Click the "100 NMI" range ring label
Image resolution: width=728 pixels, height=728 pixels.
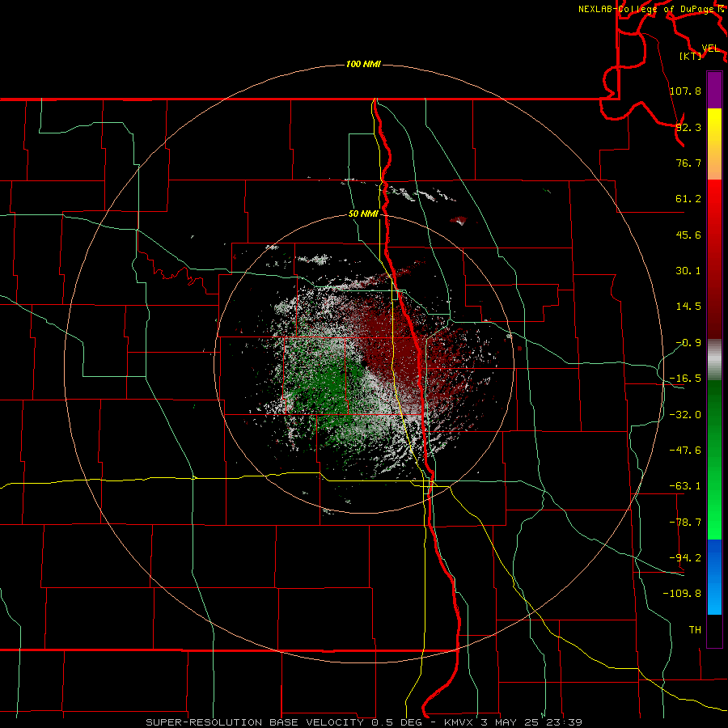coord(363,64)
